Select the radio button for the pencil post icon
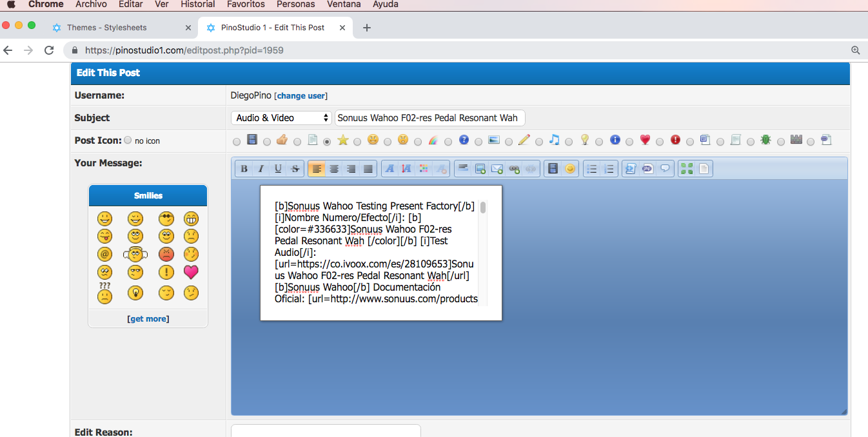This screenshot has height=437, width=868. click(509, 141)
